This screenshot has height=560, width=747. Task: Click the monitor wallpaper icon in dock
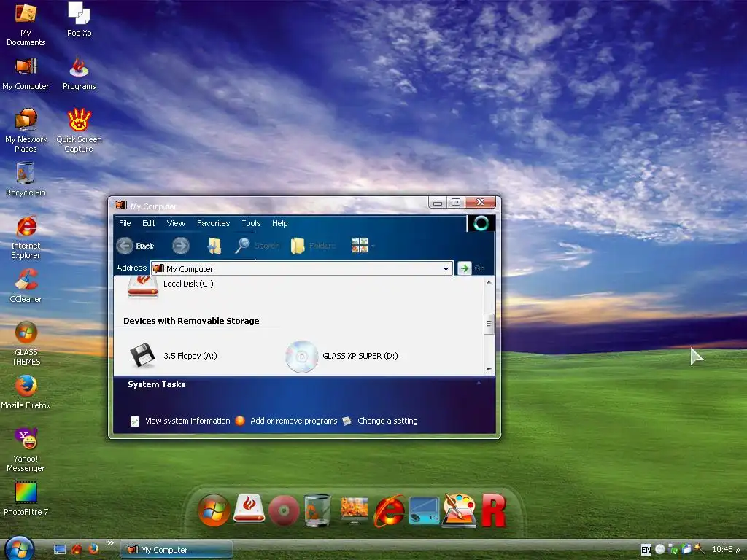coord(354,510)
